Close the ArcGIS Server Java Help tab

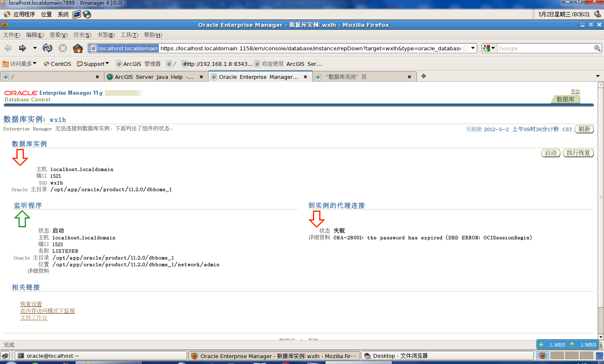coord(201,77)
